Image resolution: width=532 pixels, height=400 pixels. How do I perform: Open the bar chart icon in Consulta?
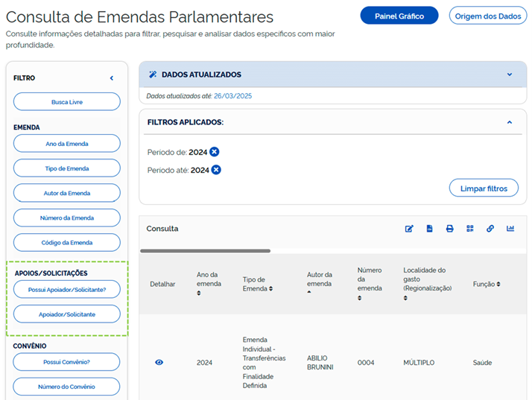click(510, 229)
